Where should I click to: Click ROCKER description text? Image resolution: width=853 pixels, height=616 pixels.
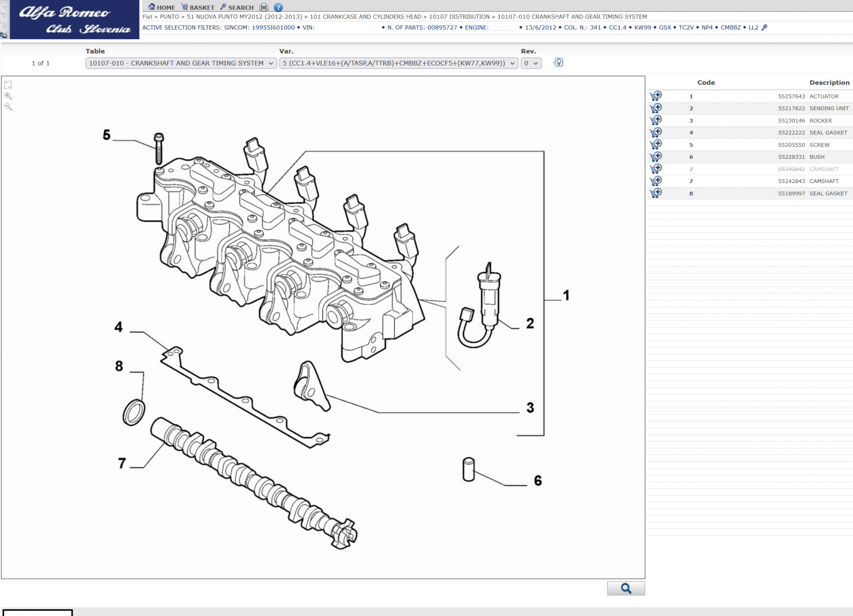tap(820, 121)
